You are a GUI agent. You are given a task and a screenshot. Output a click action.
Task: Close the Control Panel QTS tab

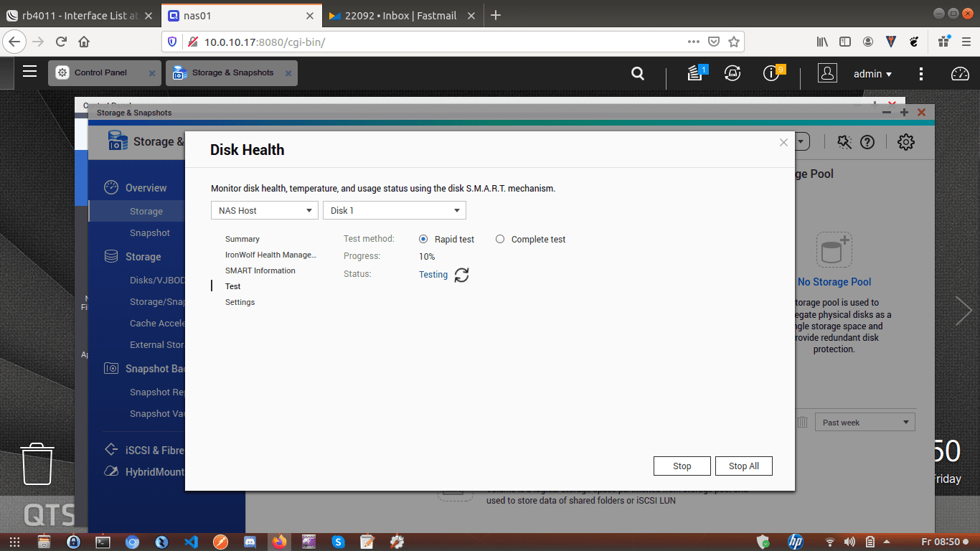coord(151,72)
